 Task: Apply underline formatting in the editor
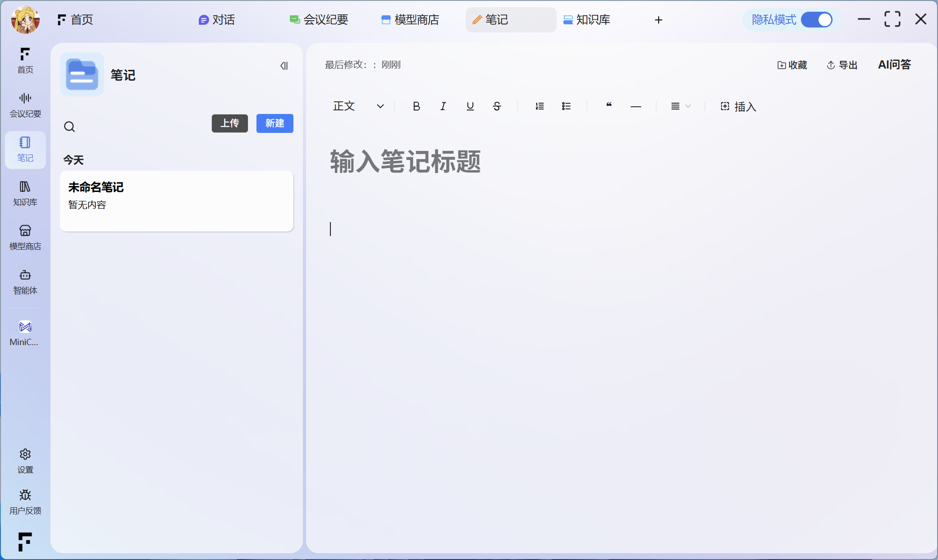(x=470, y=106)
